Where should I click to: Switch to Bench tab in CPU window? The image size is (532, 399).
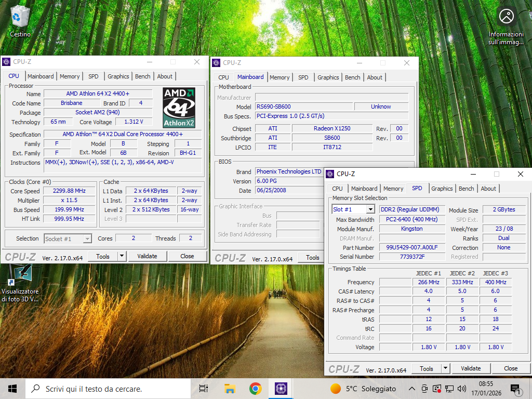click(x=142, y=77)
